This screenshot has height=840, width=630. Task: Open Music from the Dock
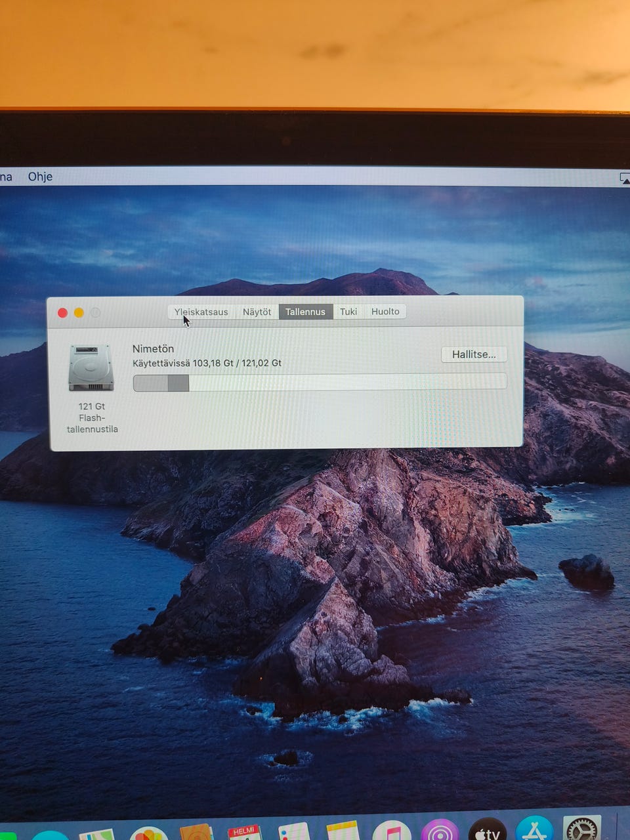pos(392,830)
